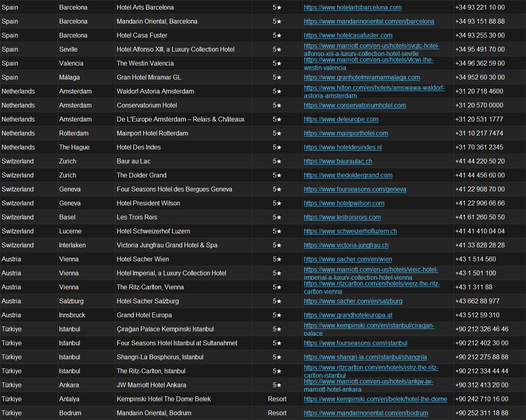Viewport: 526px width, 420px height.
Task: Visit the mainporthotel.com link
Action: (346, 133)
